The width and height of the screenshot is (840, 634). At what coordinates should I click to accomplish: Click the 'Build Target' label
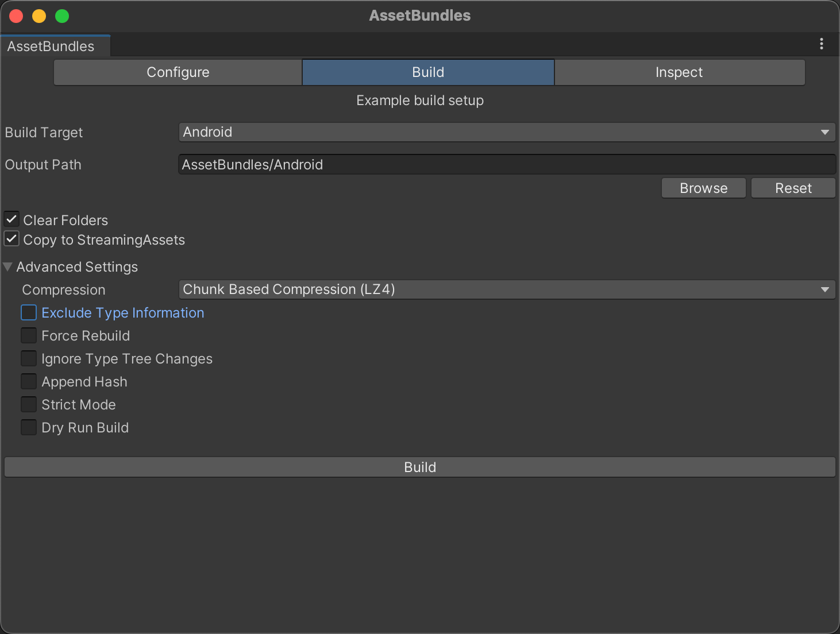point(44,133)
